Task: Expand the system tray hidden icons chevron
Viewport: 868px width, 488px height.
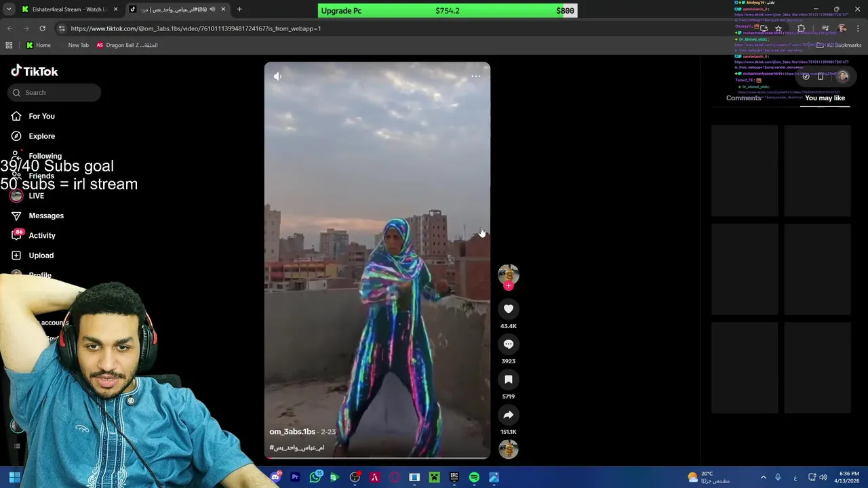Action: pyautogui.click(x=763, y=478)
